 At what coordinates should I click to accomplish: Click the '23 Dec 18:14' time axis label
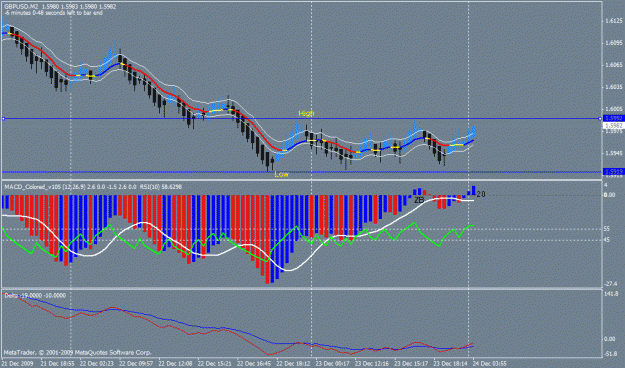[451, 364]
